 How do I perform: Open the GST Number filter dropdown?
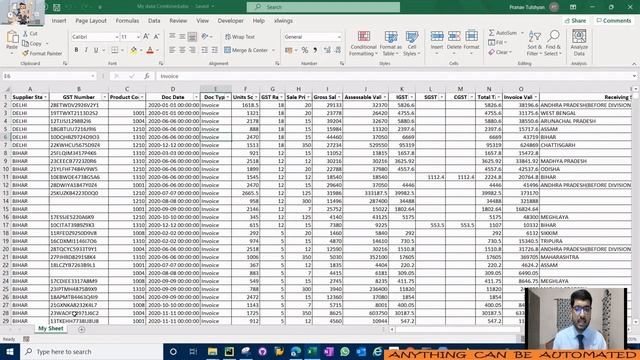tap(104, 97)
